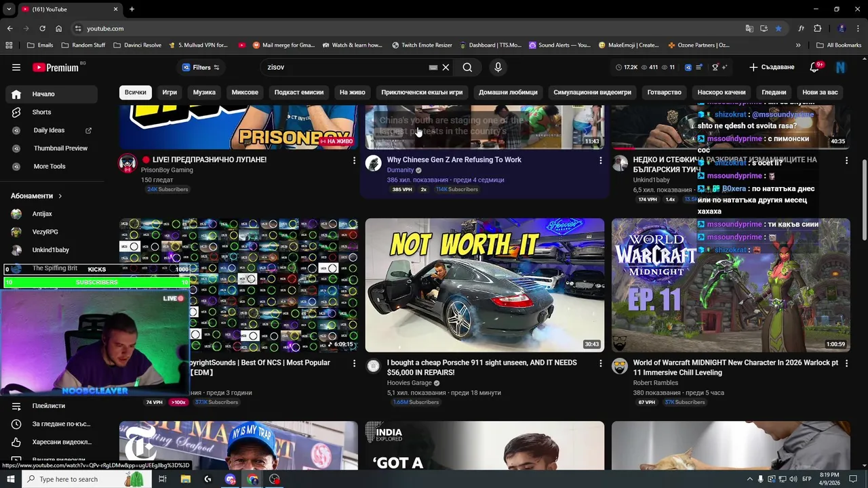Viewport: 868px width, 488px height.
Task: Open OBS from the taskbar
Action: click(x=275, y=479)
